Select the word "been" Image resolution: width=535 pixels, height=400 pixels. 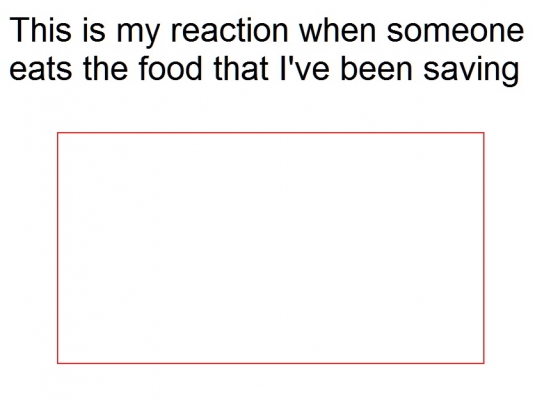(376, 68)
